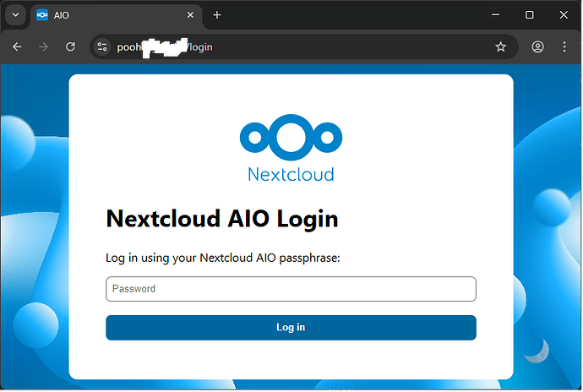
Task: Open the tab search dropdown
Action: click(15, 15)
